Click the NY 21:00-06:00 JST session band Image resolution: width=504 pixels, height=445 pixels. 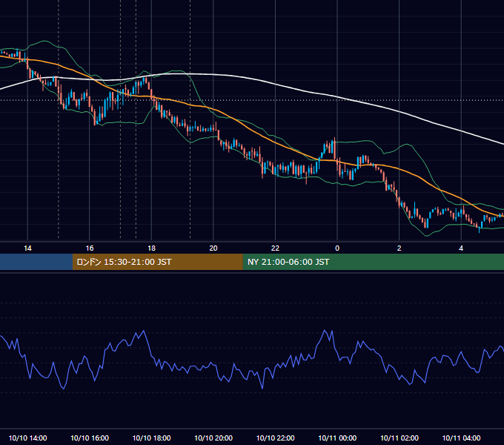pyautogui.click(x=373, y=262)
